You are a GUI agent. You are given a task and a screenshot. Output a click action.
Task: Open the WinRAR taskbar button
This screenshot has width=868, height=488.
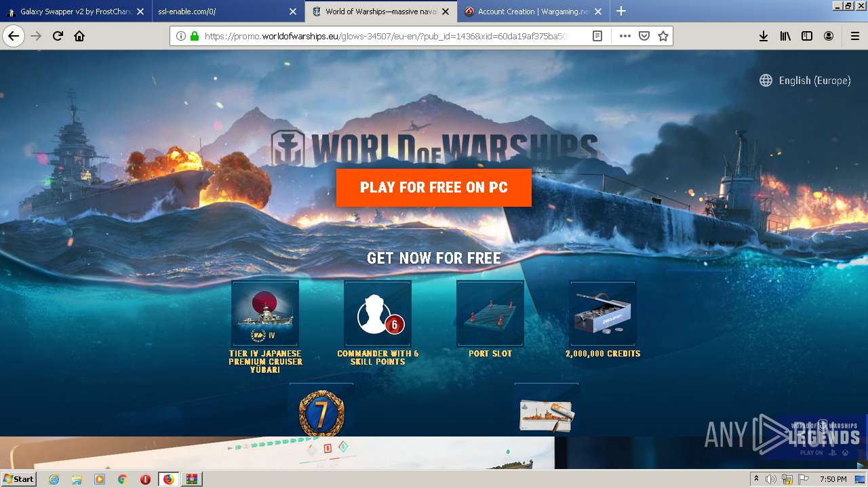coord(191,479)
